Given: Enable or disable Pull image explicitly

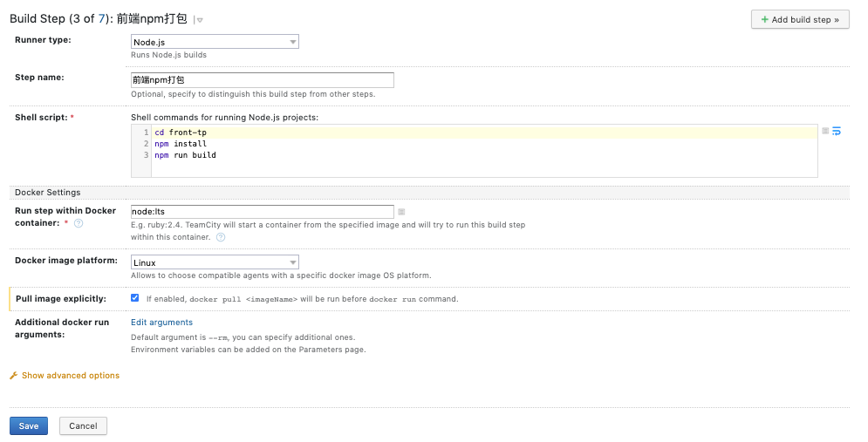Looking at the screenshot, I should [x=135, y=298].
